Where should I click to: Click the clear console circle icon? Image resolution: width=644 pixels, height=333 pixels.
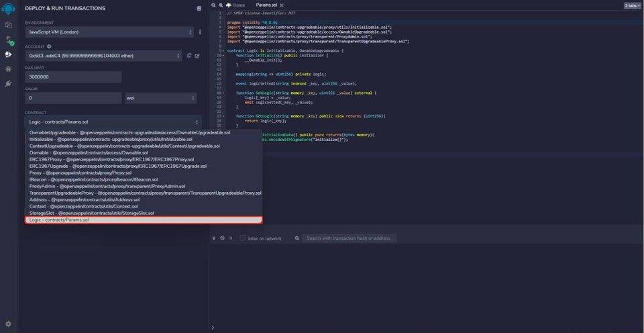pos(222,238)
